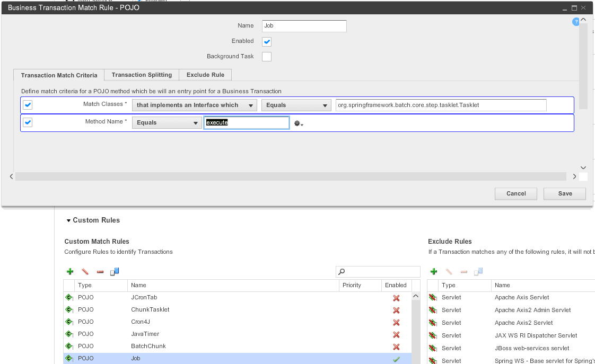Toggle the Match Classes row checkbox
Viewport: 595px width, 364px height.
[28, 105]
